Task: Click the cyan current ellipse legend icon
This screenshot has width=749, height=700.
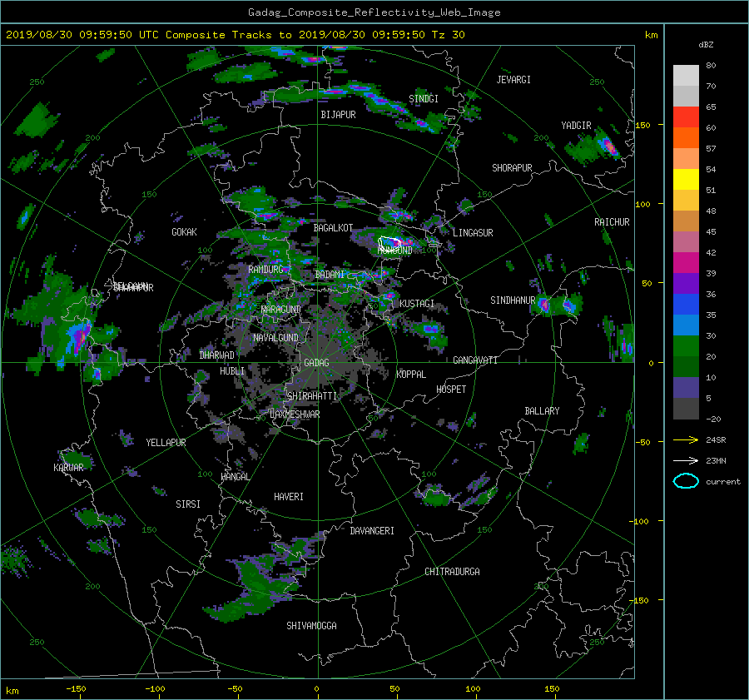Action: click(686, 481)
